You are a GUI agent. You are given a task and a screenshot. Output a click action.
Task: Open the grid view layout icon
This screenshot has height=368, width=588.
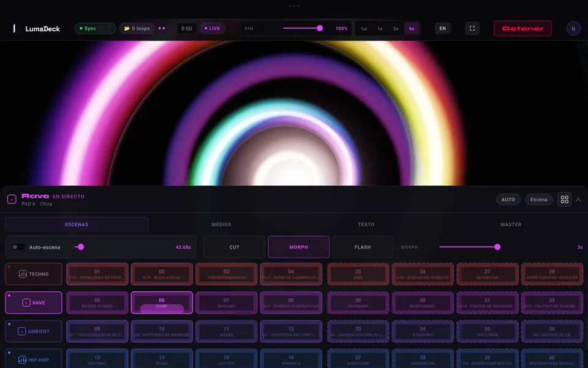(564, 199)
